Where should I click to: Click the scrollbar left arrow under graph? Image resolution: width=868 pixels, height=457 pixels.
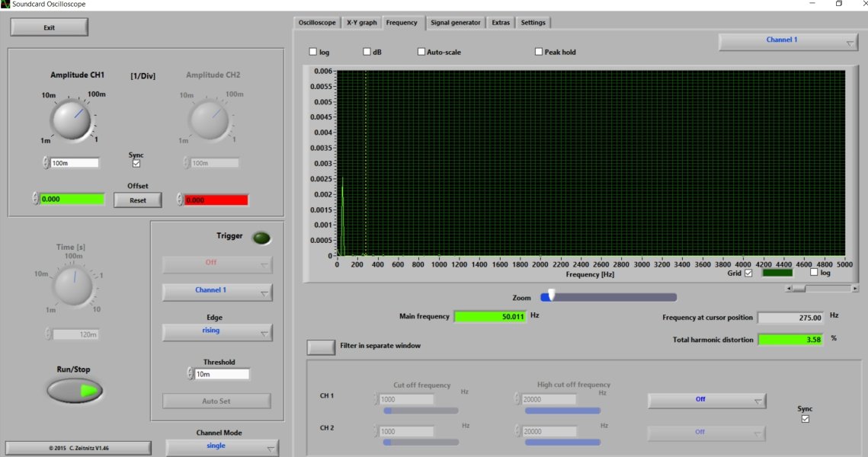(x=790, y=289)
